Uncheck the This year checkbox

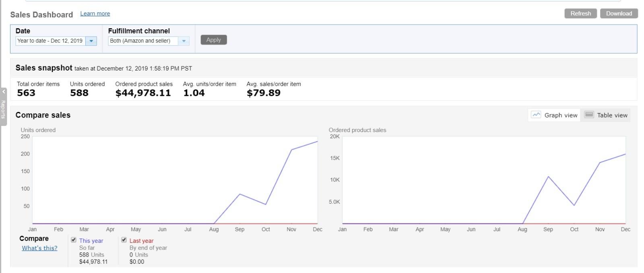click(74, 240)
